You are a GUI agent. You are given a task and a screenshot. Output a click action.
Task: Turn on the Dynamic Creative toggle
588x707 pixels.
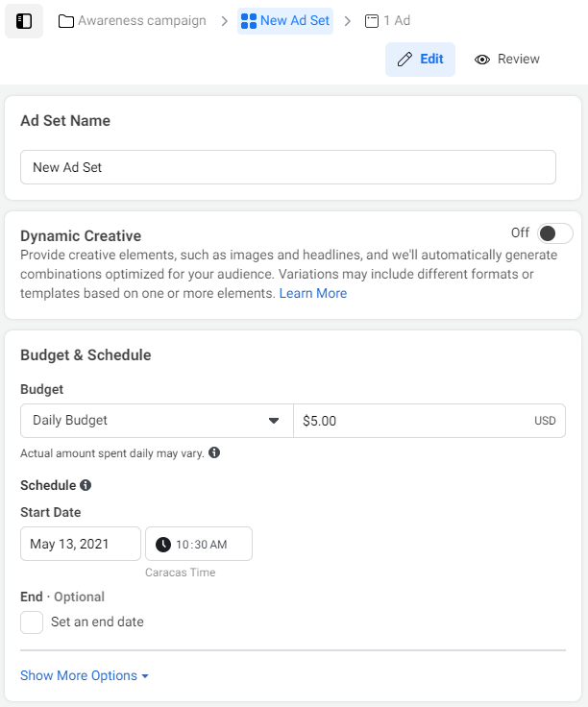tap(555, 233)
